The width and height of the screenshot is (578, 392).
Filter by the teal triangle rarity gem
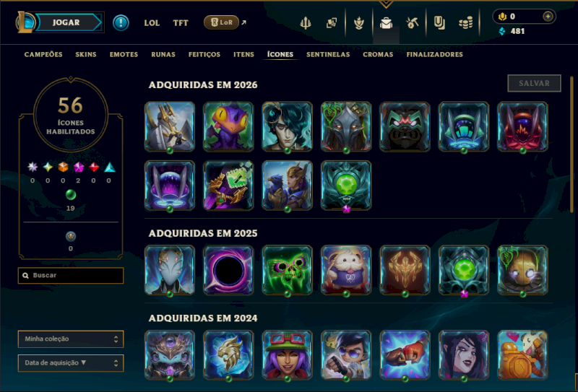110,167
